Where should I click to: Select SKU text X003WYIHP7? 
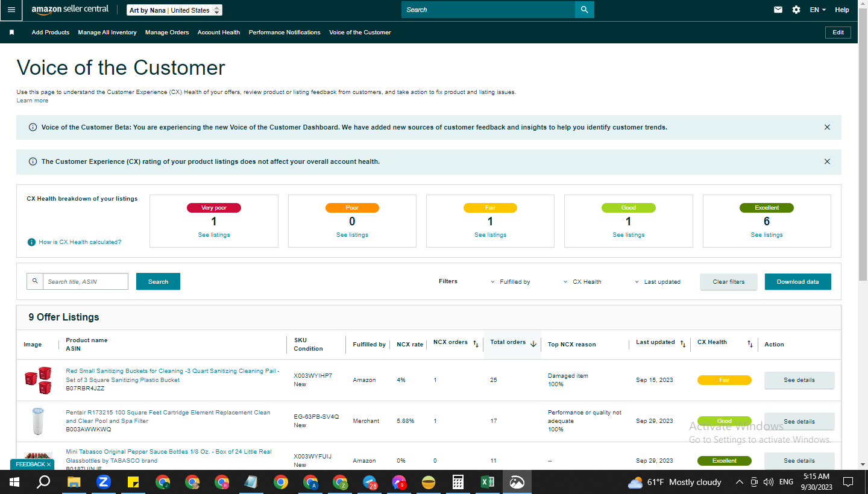(313, 376)
